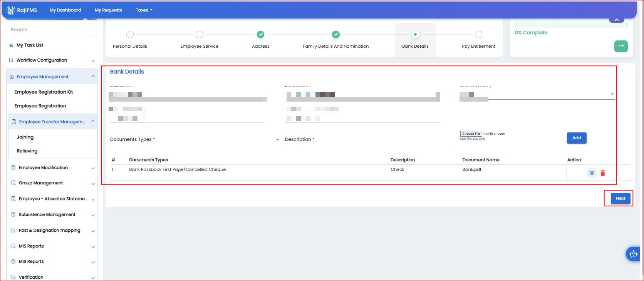Click the Group Management icon
The image size is (644, 281).
[13, 183]
